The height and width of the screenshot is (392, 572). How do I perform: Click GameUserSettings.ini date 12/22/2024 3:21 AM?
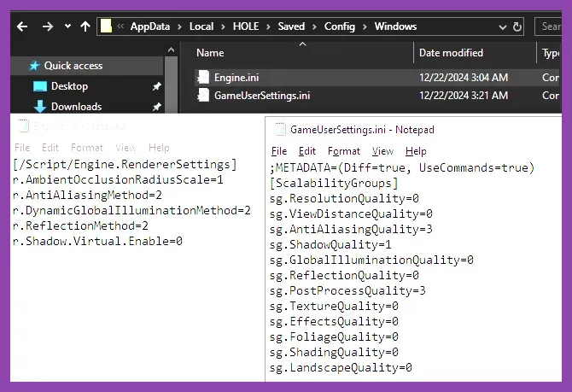(x=464, y=96)
